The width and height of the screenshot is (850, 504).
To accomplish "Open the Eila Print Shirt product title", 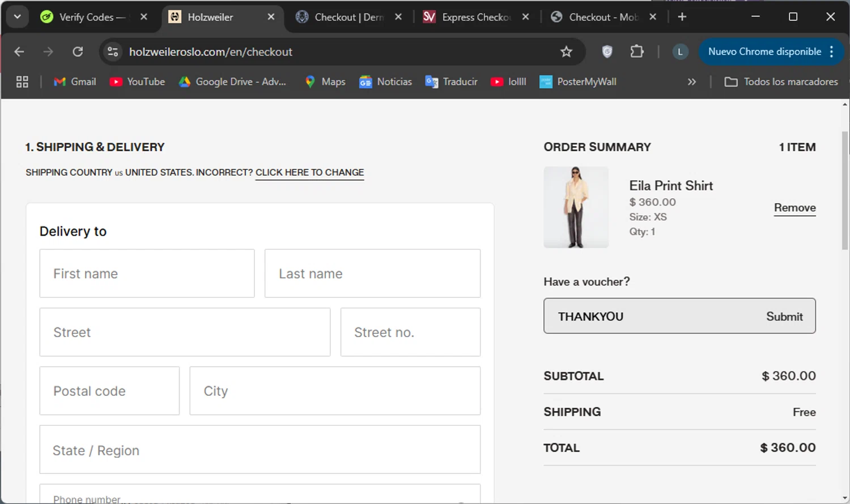I will tap(671, 186).
